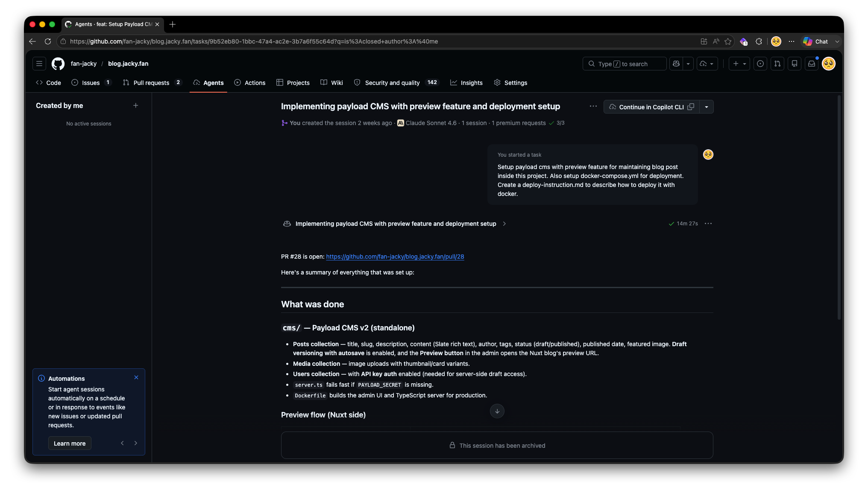Click the browser address bar URL
Image resolution: width=868 pixels, height=496 pixels.
coord(254,41)
